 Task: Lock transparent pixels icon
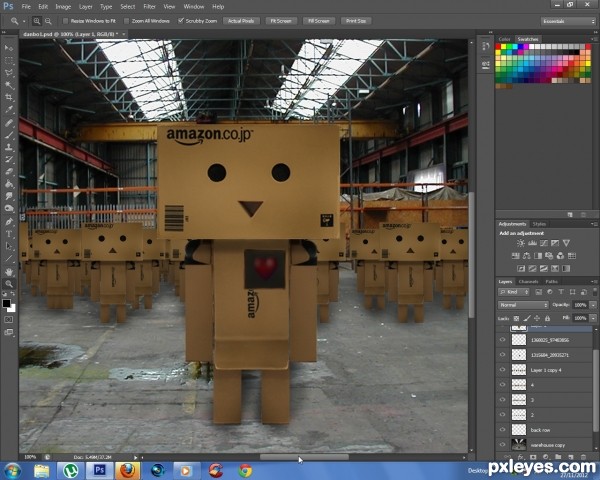coord(516,318)
